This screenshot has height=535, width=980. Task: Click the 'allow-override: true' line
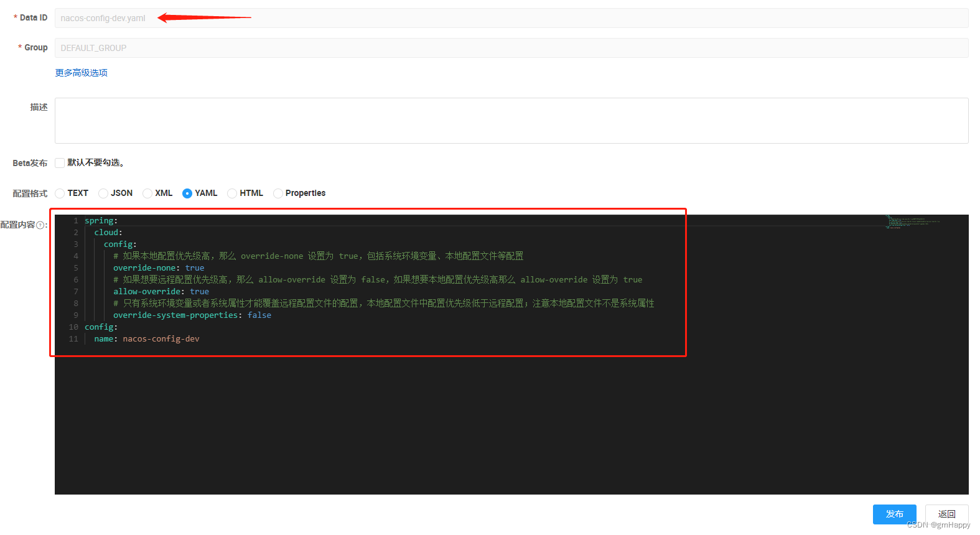click(161, 292)
